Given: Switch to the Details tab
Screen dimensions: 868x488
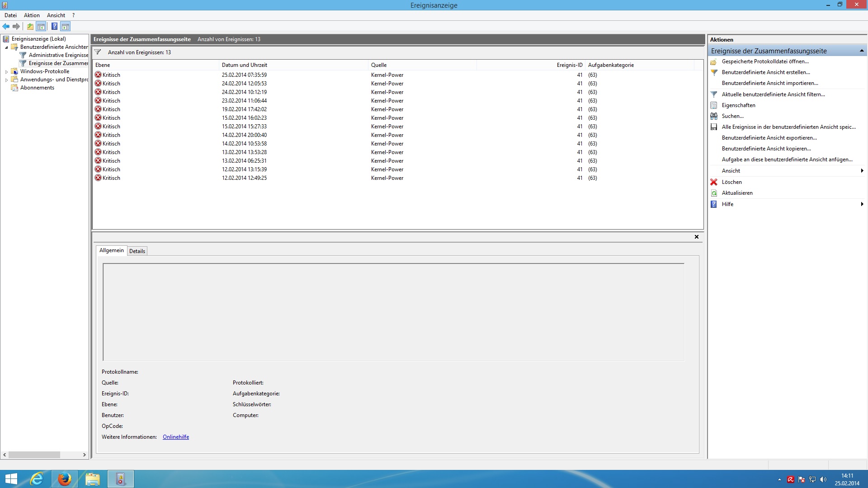Looking at the screenshot, I should [137, 251].
